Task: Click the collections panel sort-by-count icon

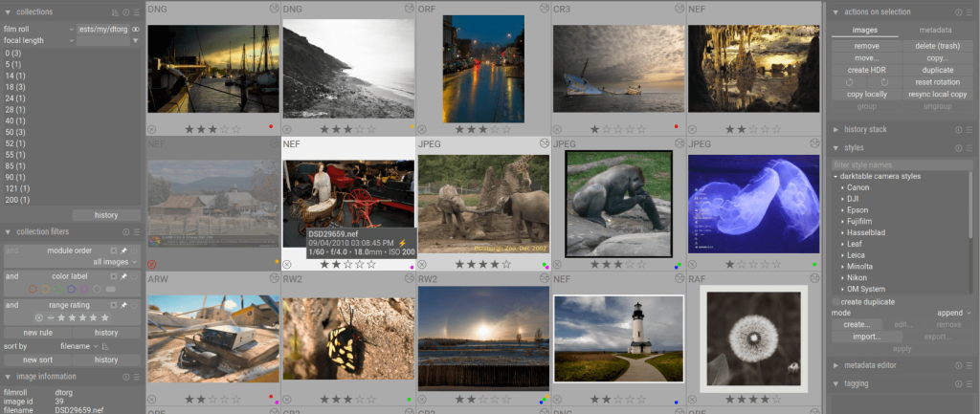Action: (116, 12)
